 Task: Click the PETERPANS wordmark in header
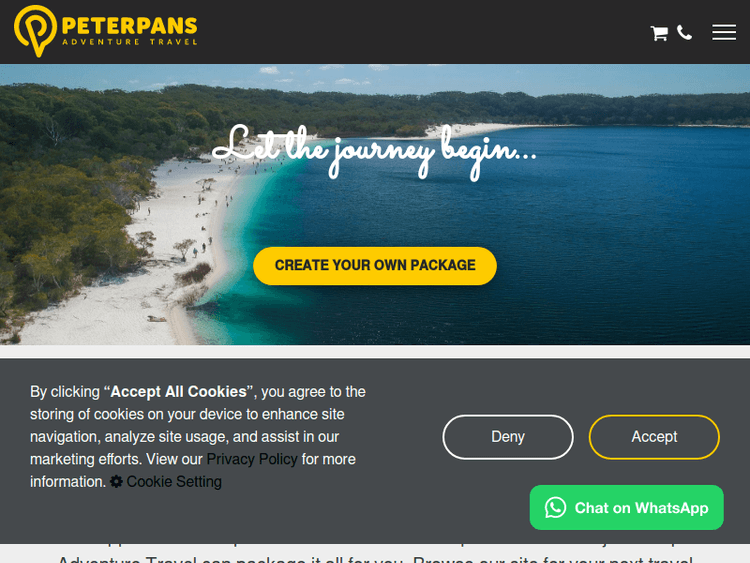pos(130,25)
